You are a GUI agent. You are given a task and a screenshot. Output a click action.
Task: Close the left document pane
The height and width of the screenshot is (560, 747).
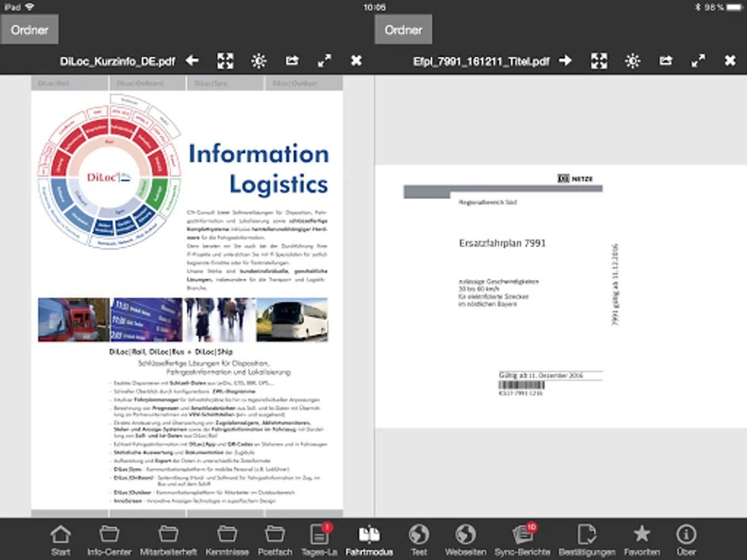coord(356,61)
